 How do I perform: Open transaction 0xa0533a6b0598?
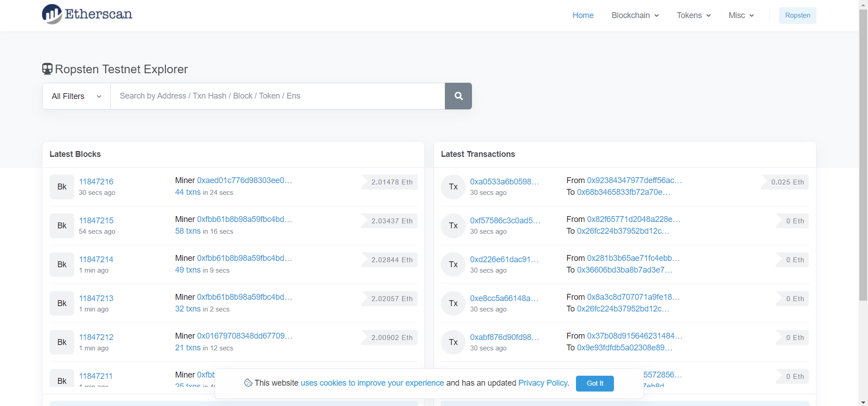[505, 182]
